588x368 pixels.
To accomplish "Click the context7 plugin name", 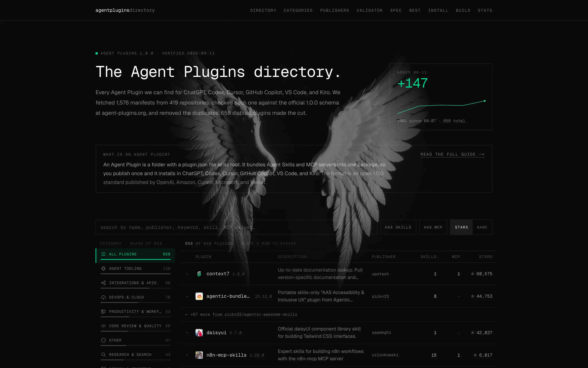I will point(218,274).
